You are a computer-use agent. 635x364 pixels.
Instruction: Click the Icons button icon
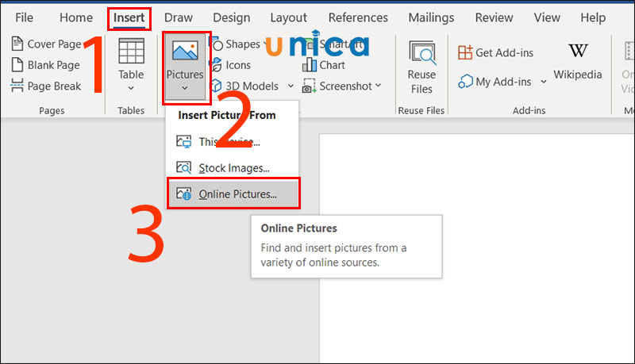[217, 65]
